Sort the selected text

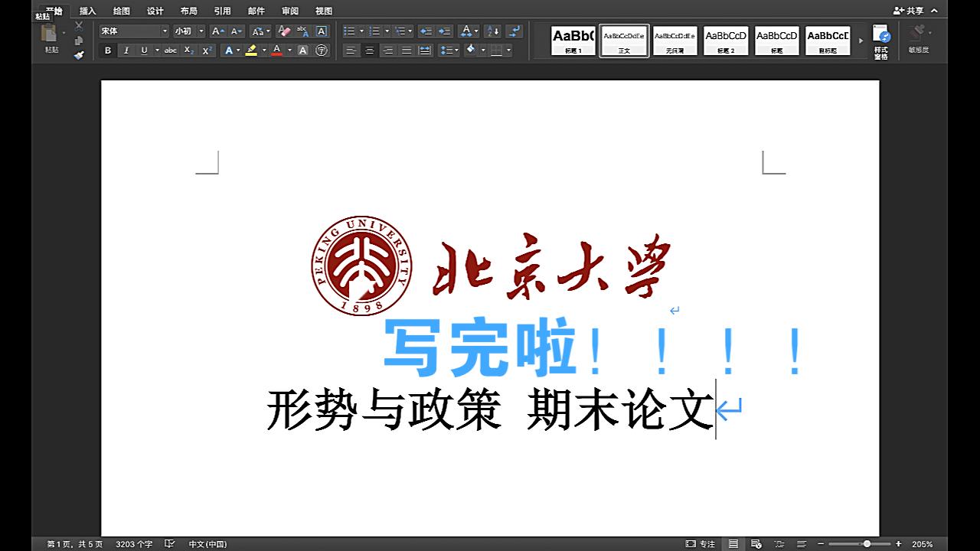[x=493, y=31]
